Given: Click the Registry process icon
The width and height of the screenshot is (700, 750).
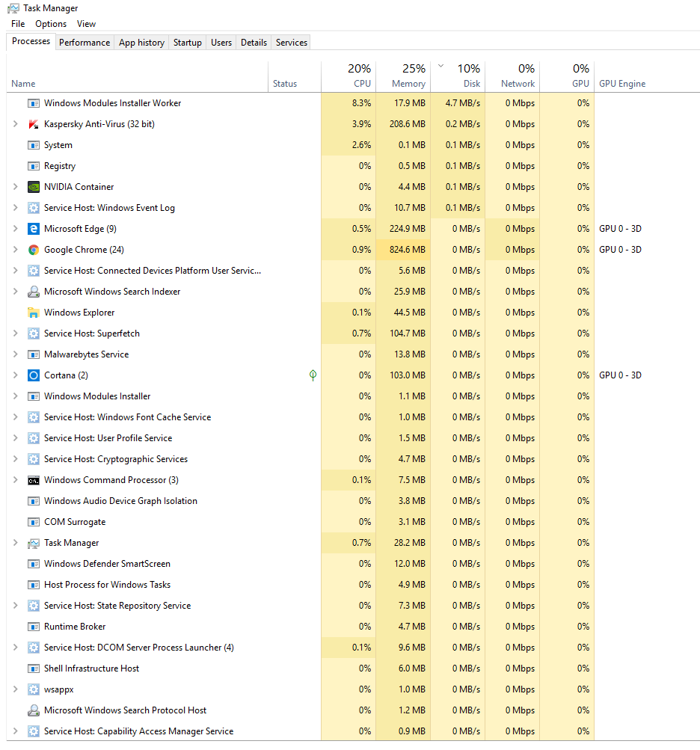Looking at the screenshot, I should click(x=34, y=166).
